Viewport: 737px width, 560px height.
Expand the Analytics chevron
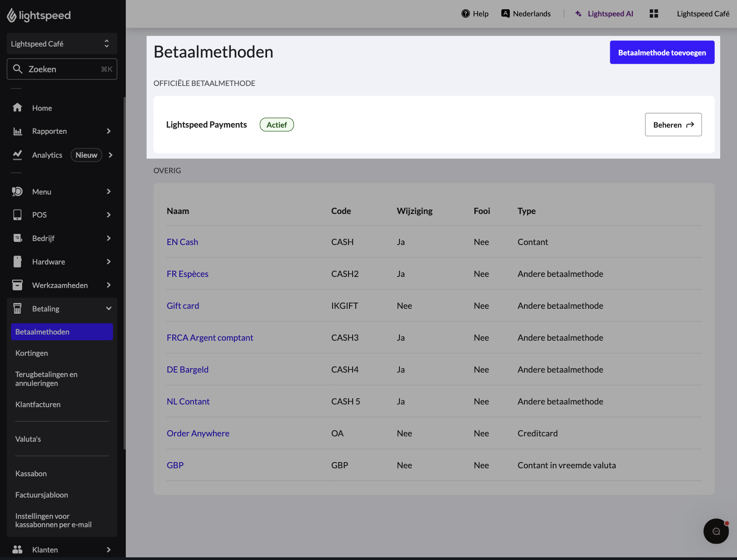[x=111, y=155]
